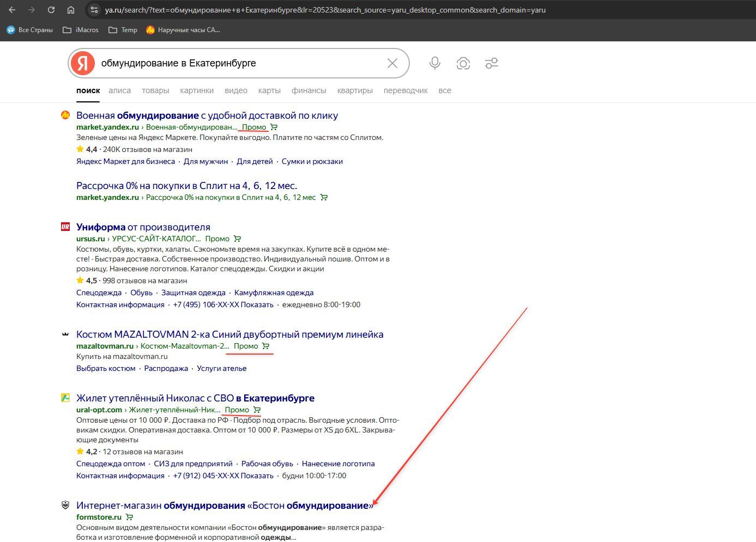Open СИЗ для предприятий sitelink
The width and height of the screenshot is (756, 542).
[193, 464]
